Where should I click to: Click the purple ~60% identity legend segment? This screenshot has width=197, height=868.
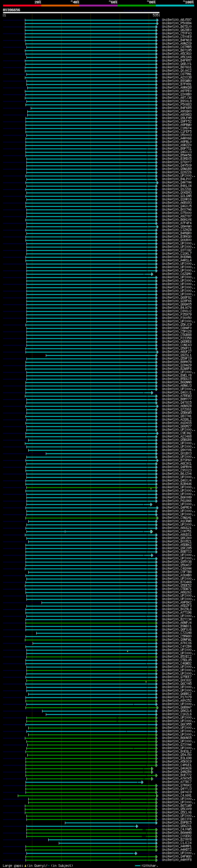[x=99, y=6]
